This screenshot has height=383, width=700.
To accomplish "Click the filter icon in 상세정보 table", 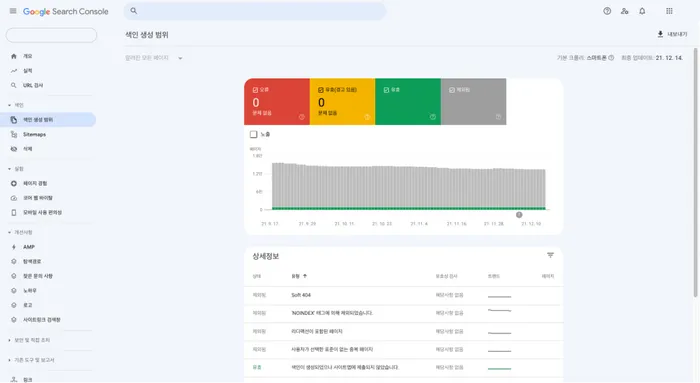I will (x=550, y=255).
